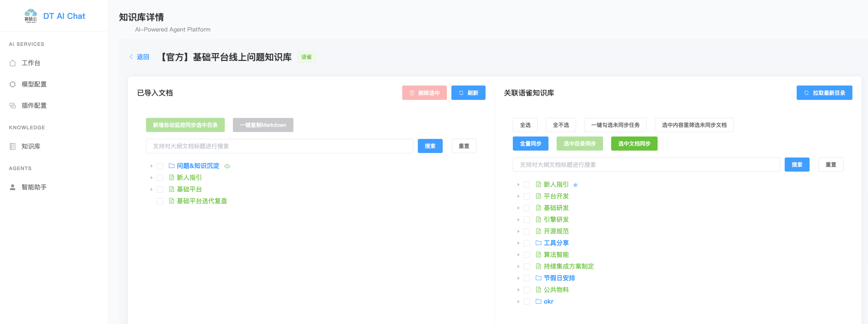Click the DT AI Chat logo icon
The width and height of the screenshot is (868, 324).
coord(31,16)
